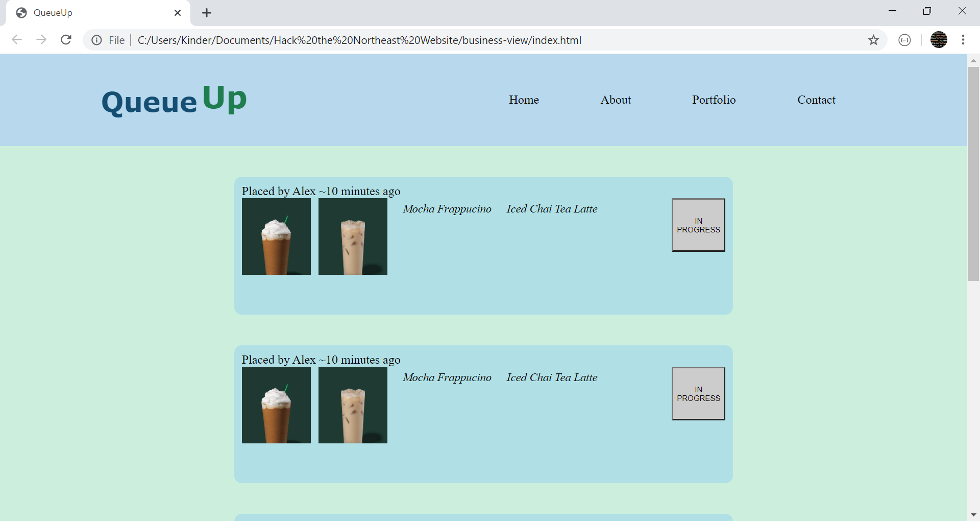This screenshot has height=521, width=980.
Task: Open the site information icon beside File
Action: coord(96,40)
